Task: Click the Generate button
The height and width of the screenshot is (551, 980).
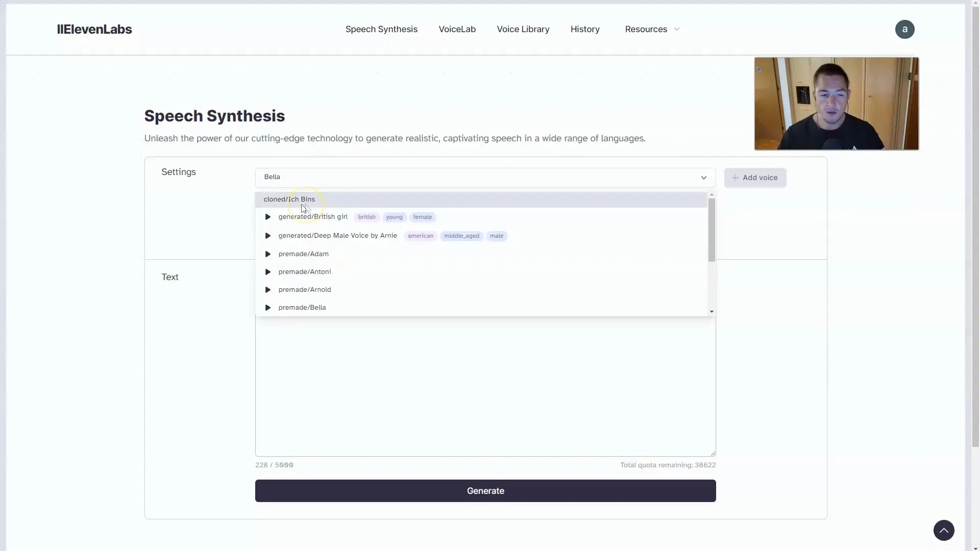Action: click(x=485, y=491)
